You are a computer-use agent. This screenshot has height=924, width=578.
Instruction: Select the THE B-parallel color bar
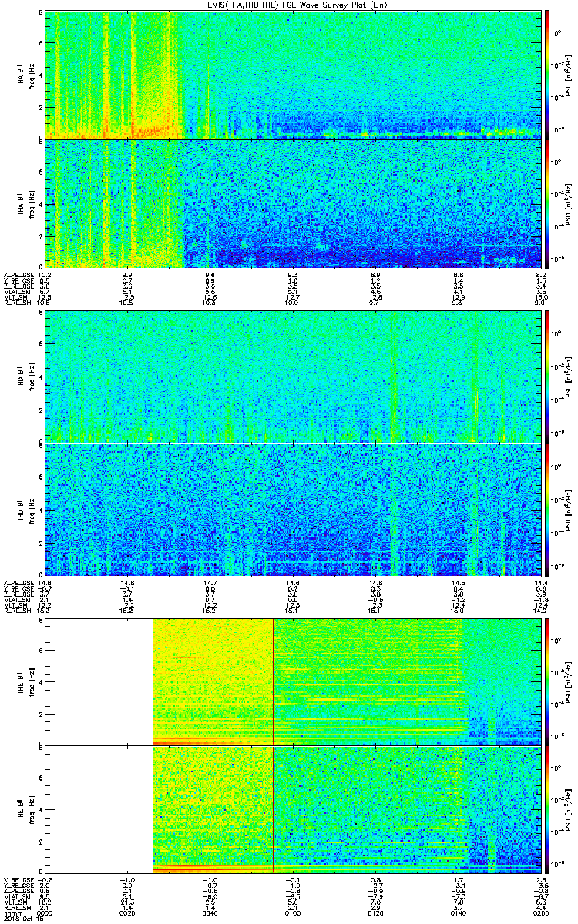(x=547, y=808)
